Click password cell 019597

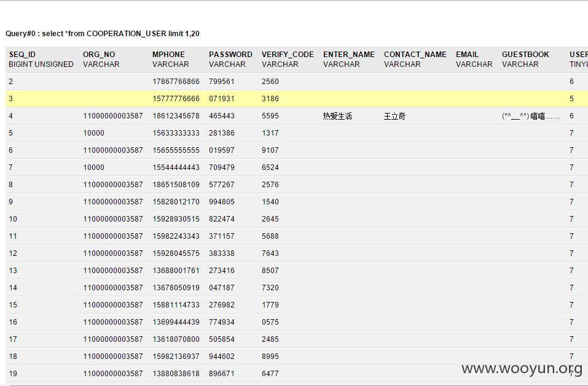pyautogui.click(x=222, y=150)
